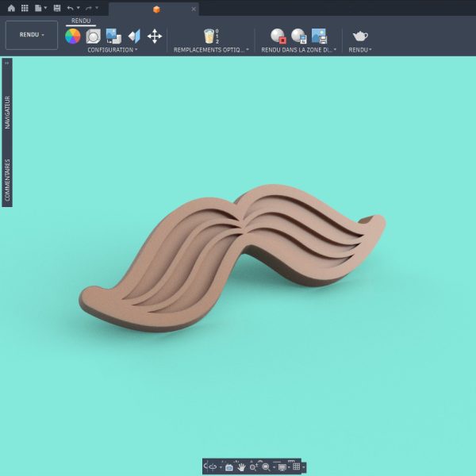This screenshot has height=476, width=476.
Task: Save the design with floppy disk icon
Action: coord(57,8)
